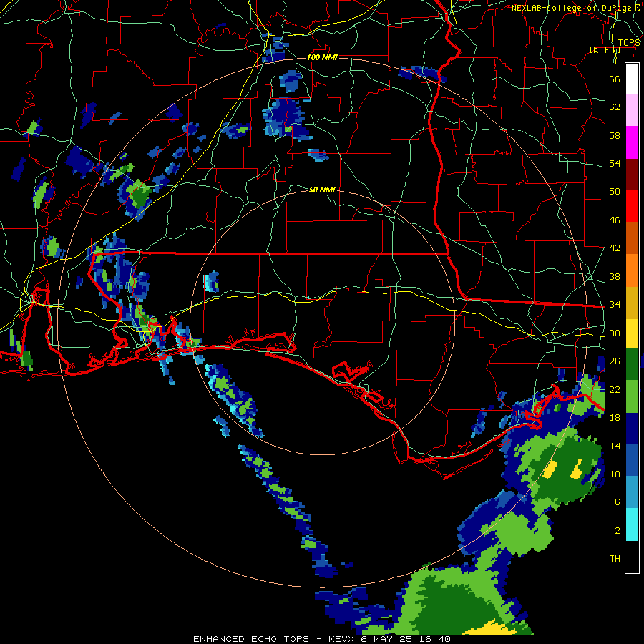This screenshot has height=644, width=644.
Task: Click the white swatch in the tops legend
Action: pyautogui.click(x=632, y=79)
